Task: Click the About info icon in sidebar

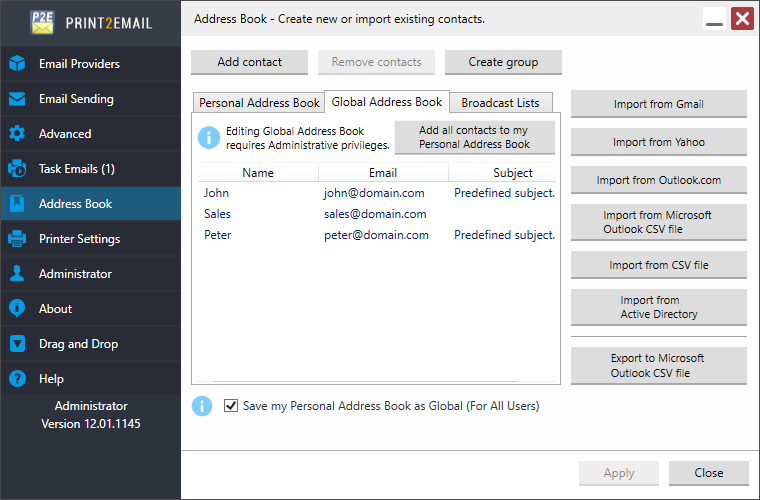Action: 17,308
